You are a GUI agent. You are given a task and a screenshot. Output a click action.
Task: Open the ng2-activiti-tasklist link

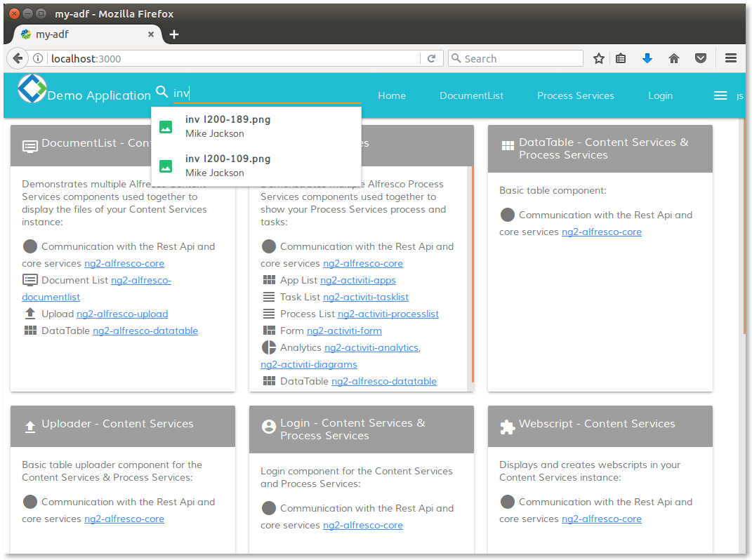tap(365, 297)
